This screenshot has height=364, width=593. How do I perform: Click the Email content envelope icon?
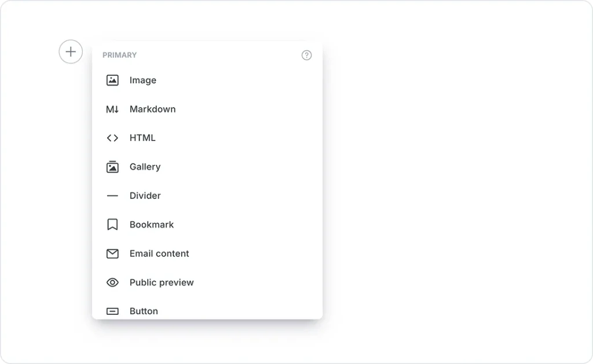point(112,253)
